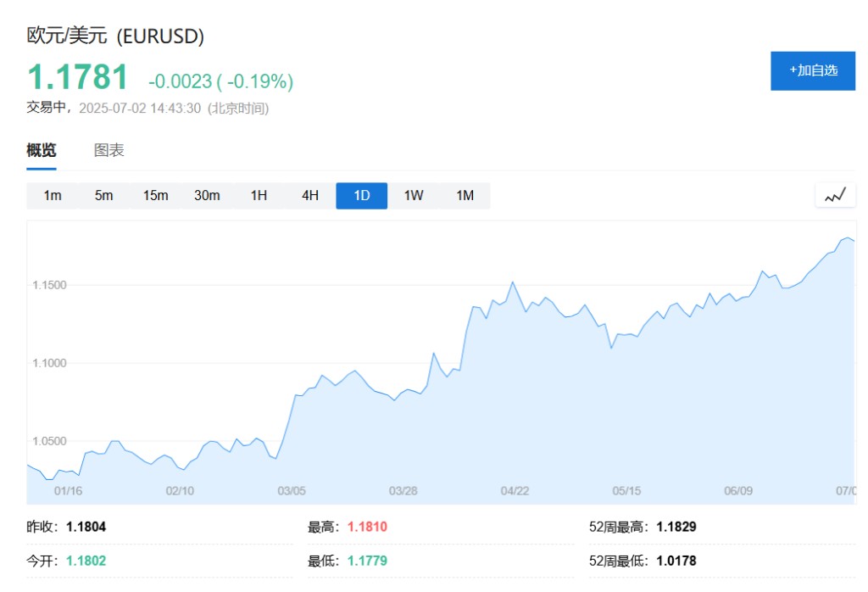
Task: Click the 欧元/美元 (EURUSD) title
Action: [115, 36]
